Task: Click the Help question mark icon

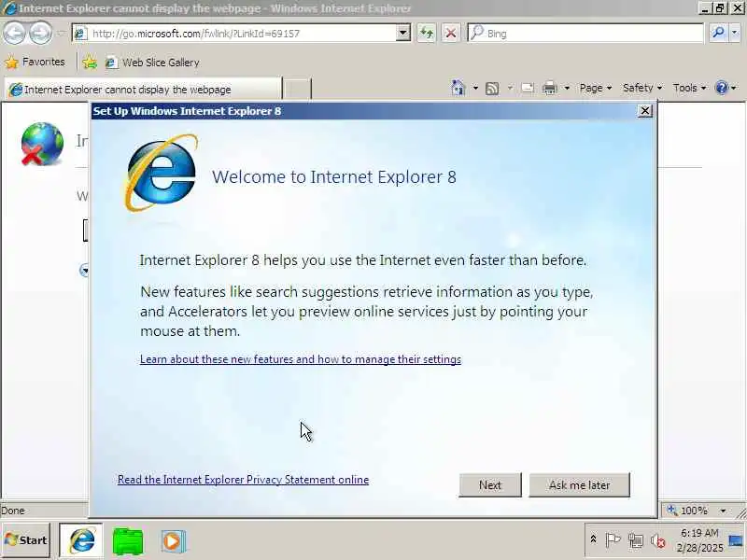Action: pyautogui.click(x=722, y=88)
